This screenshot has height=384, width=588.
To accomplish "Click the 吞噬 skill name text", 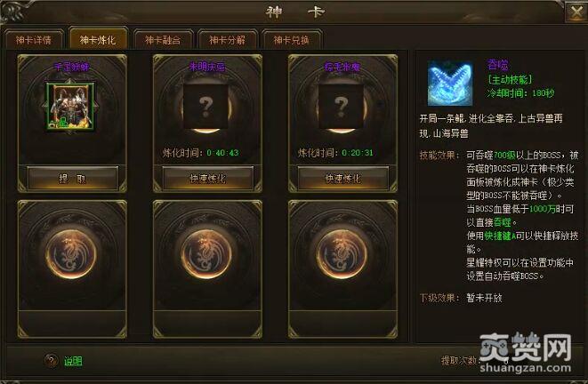I will [497, 65].
